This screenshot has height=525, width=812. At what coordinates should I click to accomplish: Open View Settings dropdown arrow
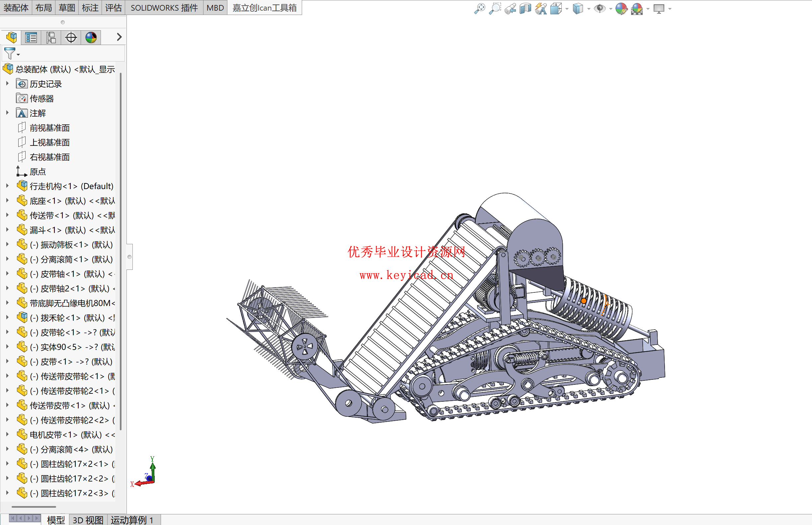click(x=670, y=9)
